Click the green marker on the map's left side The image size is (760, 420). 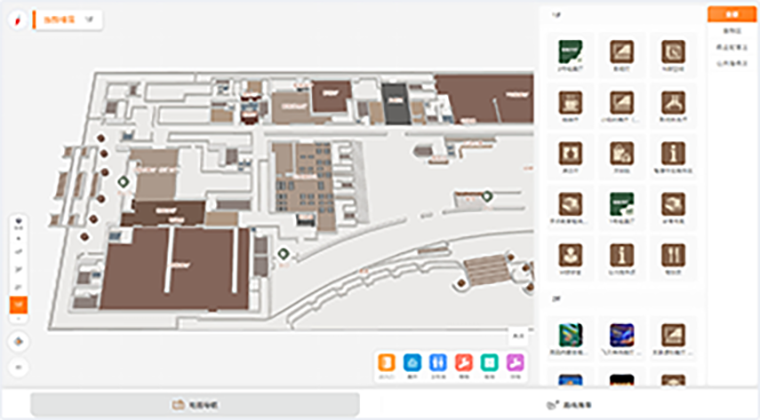click(123, 181)
